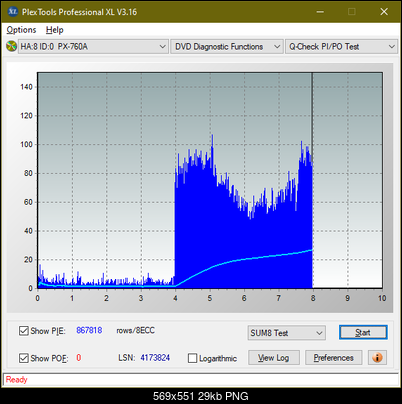
Task: Open the Options menu
Action: click(x=21, y=30)
